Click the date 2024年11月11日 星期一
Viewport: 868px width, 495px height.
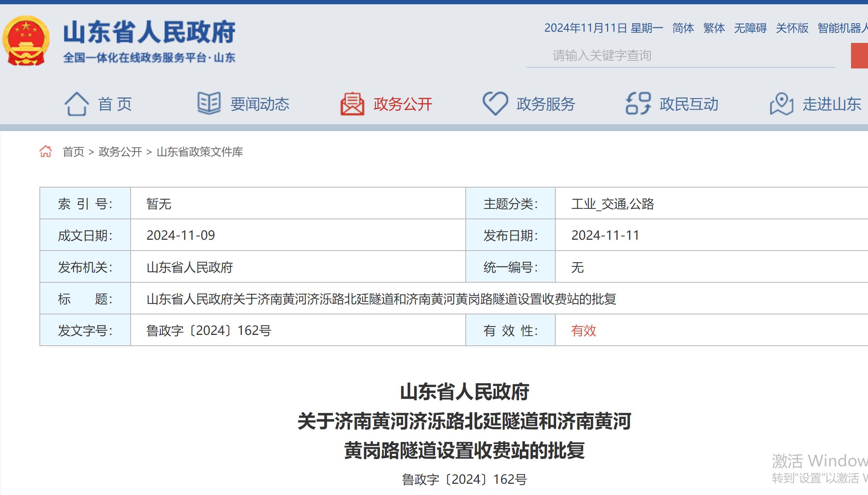point(604,28)
